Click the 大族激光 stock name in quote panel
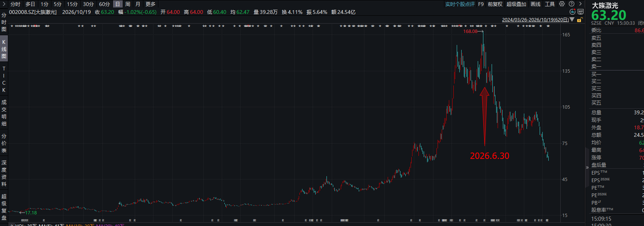The height and width of the screenshot is (226, 644). pyautogui.click(x=605, y=5)
